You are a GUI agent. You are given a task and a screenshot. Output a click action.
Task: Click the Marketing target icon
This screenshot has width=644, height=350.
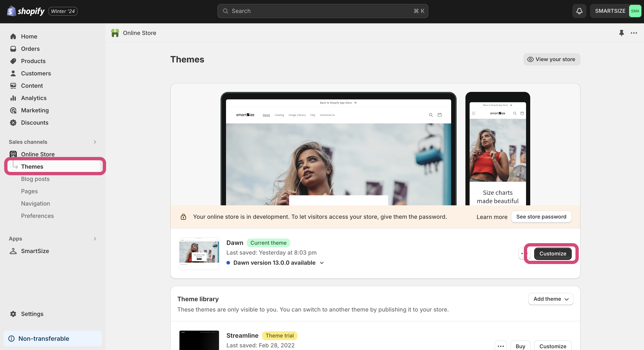coord(13,110)
